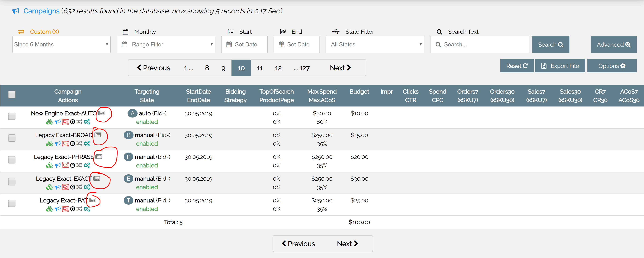Click Next in the bottom pagination
644x258 pixels.
347,244
